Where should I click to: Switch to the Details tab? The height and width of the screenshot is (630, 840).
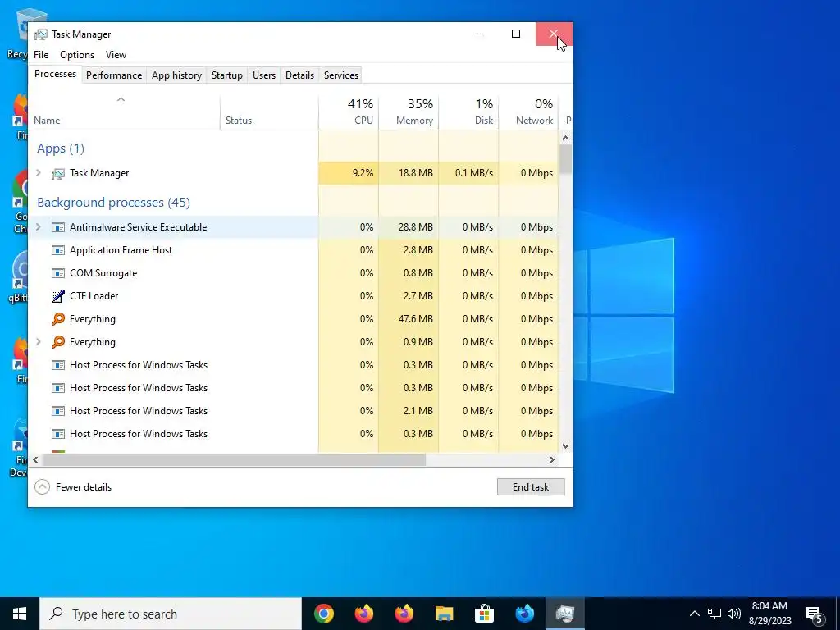point(299,75)
